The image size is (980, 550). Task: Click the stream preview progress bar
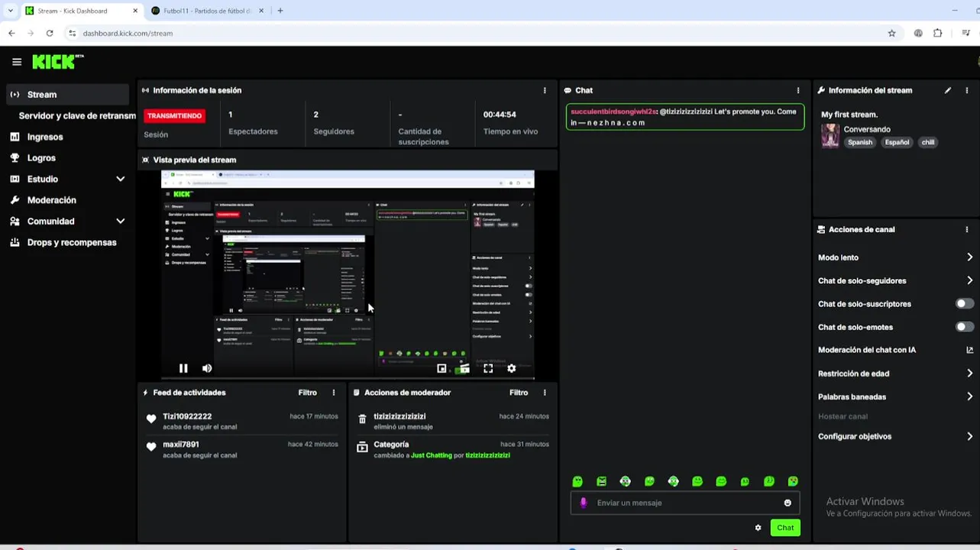[x=348, y=378]
